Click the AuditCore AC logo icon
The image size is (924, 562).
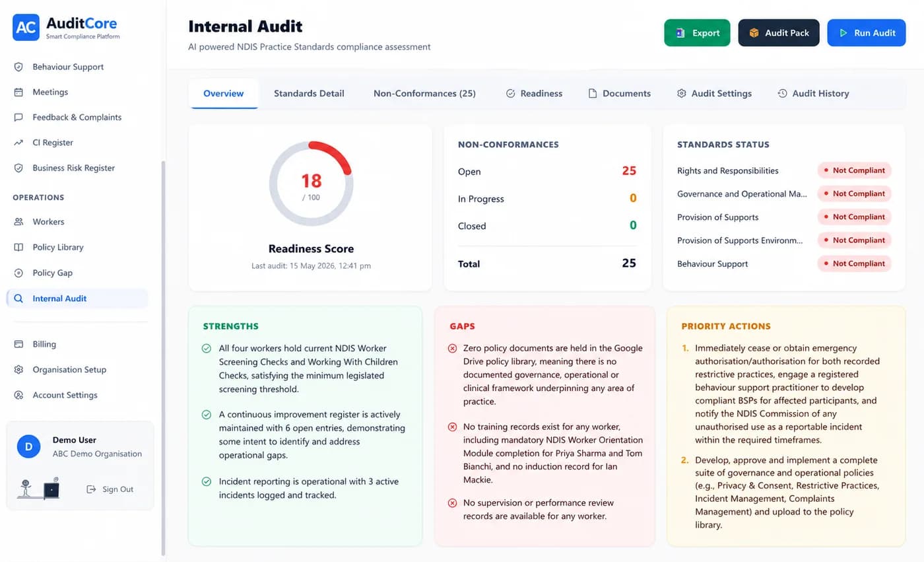[x=26, y=27]
